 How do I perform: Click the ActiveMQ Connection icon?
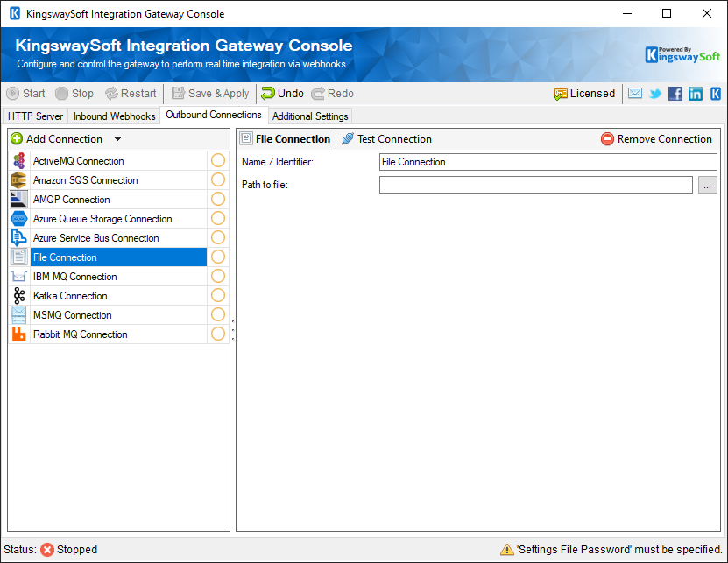18,161
